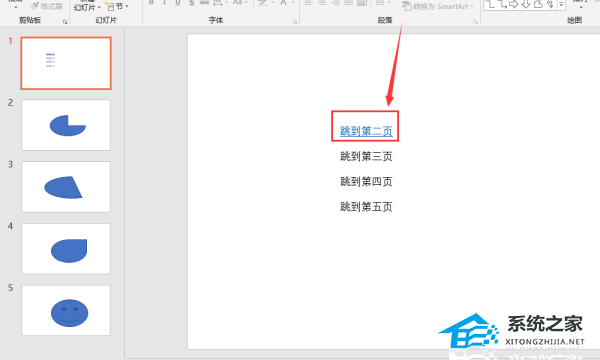The image size is (600, 360).
Task: Click the text 跳到第四页
Action: point(366,181)
